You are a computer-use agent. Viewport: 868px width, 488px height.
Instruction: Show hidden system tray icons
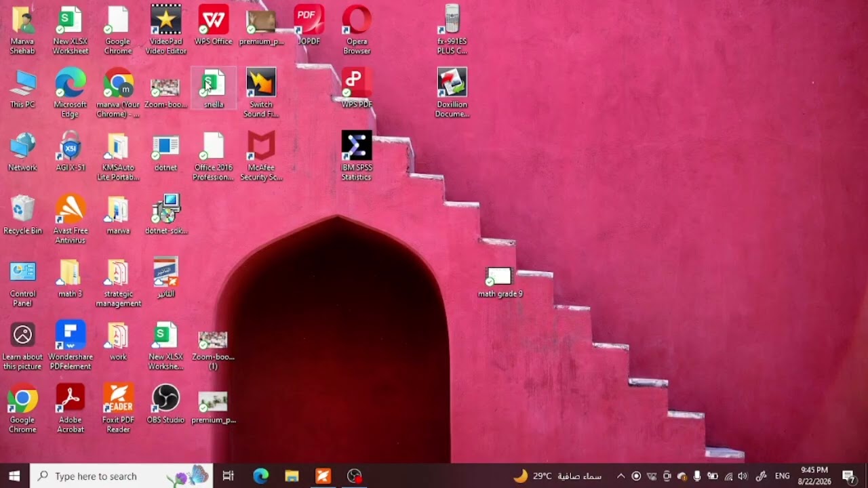[620, 476]
